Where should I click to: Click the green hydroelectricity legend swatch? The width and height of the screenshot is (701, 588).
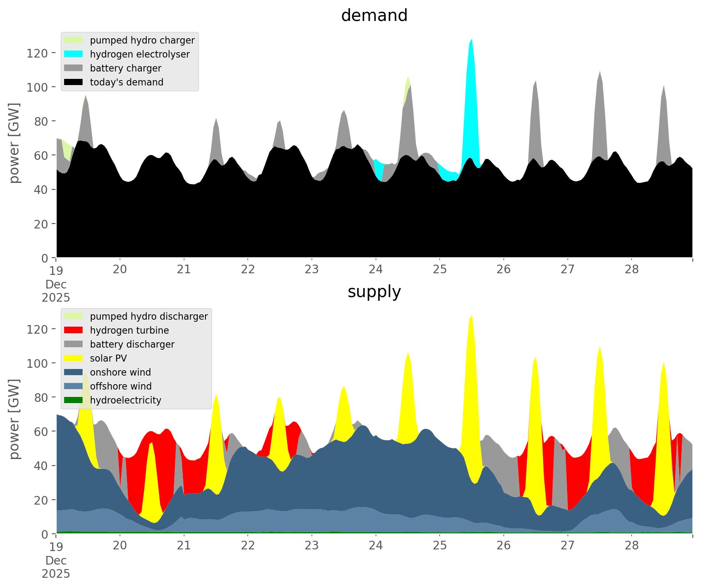click(74, 400)
